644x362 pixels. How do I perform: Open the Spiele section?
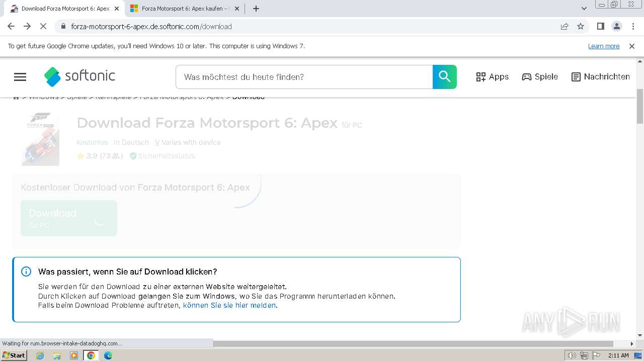(540, 77)
